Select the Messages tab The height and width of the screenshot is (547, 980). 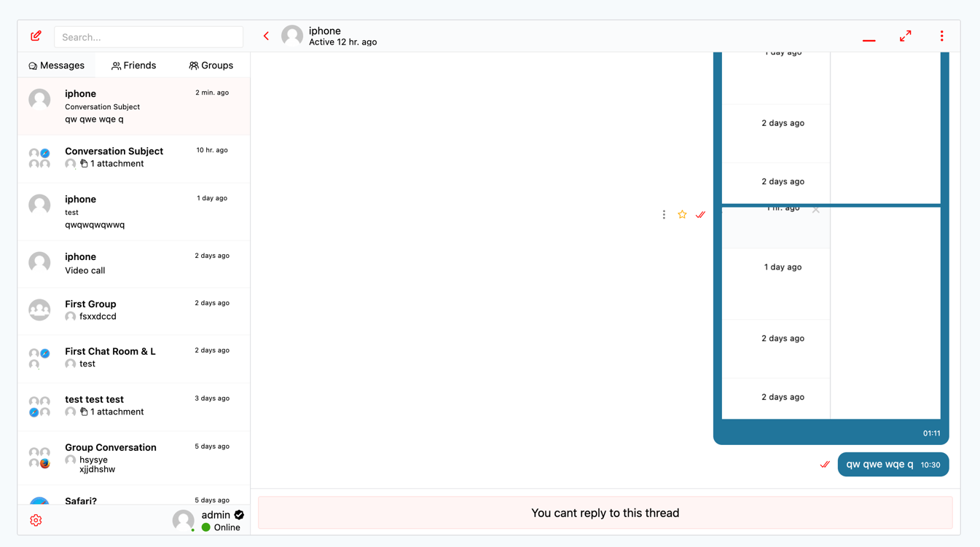(x=56, y=66)
